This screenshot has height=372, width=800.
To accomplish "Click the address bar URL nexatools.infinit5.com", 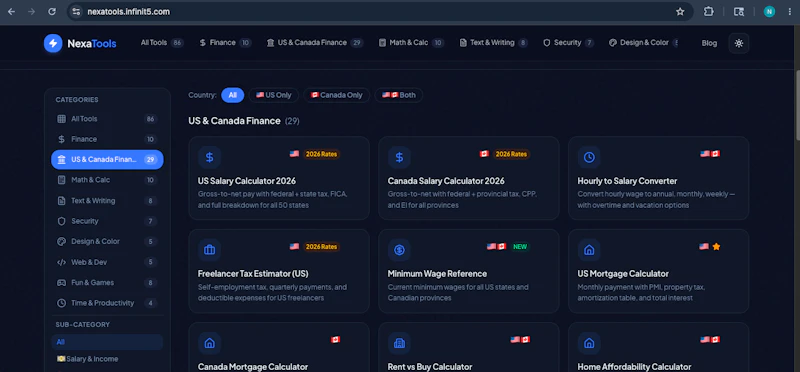I will [128, 12].
